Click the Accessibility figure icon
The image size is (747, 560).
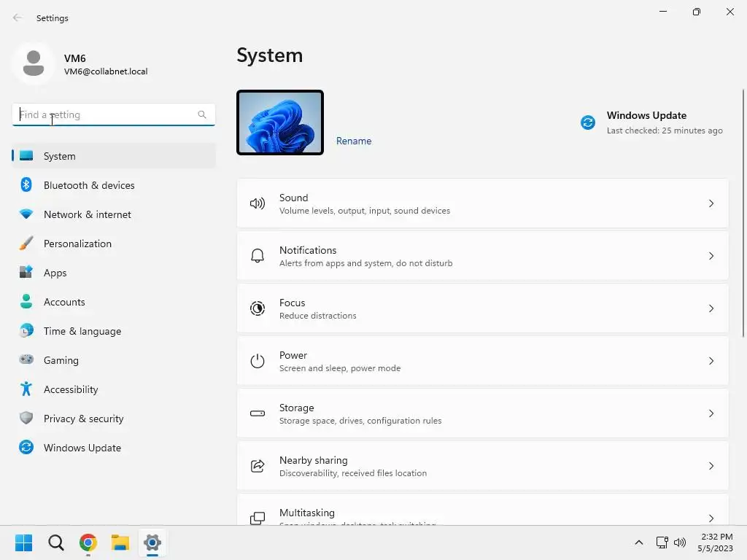[26, 389]
